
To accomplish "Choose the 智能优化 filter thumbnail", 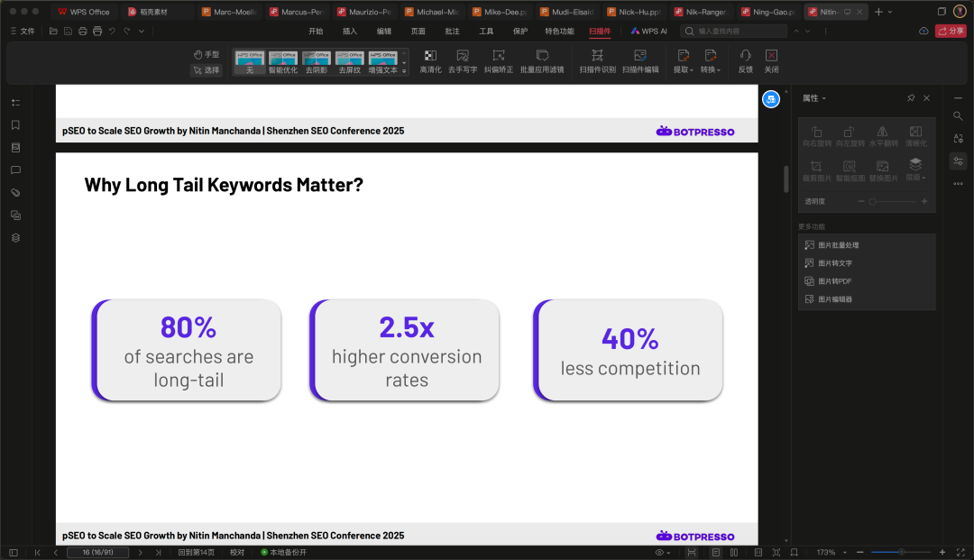I will pos(282,63).
